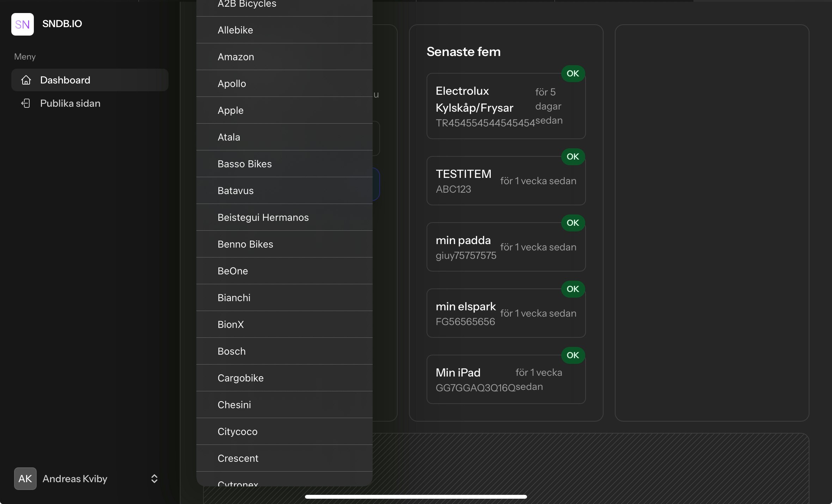This screenshot has width=832, height=504.
Task: Open SNDB.IO title link
Action: 62,24
